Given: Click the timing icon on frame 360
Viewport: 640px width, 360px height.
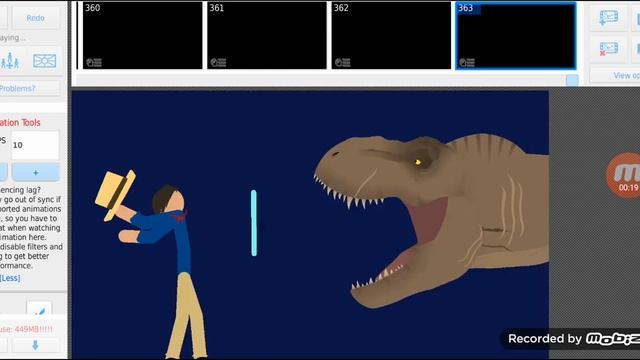Looking at the screenshot, I should click(x=94, y=62).
